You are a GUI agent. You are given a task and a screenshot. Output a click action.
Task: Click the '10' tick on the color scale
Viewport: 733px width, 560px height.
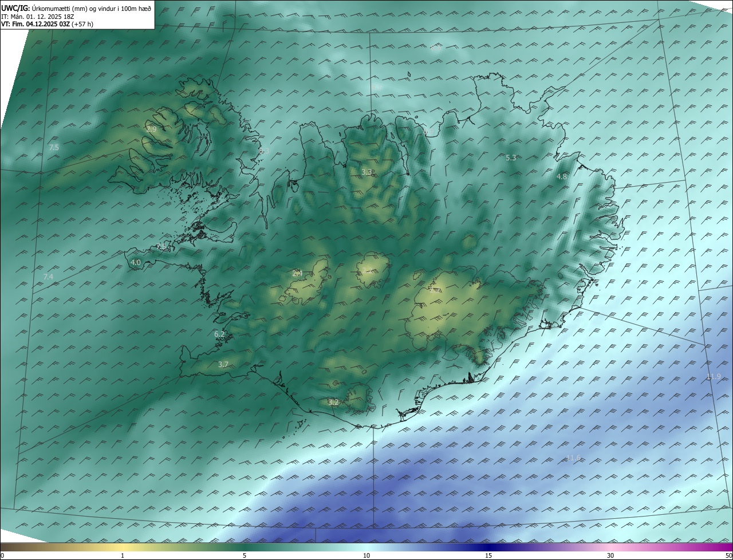366,556
